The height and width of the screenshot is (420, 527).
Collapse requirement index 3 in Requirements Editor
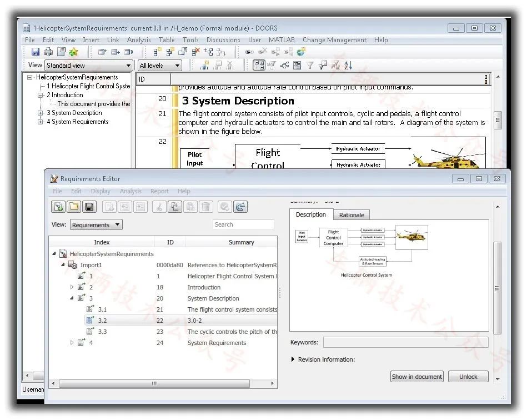pos(72,298)
